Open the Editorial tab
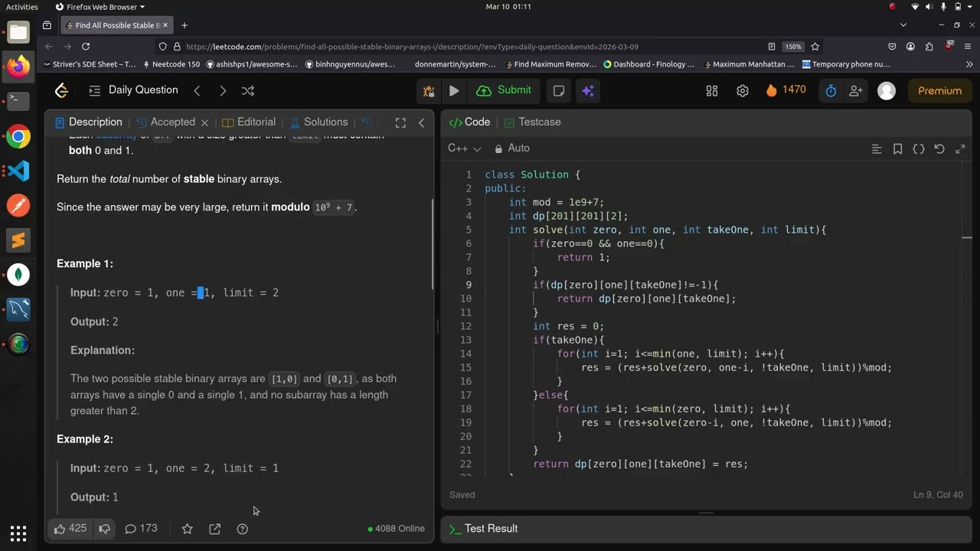This screenshot has width=980, height=551. (x=249, y=122)
